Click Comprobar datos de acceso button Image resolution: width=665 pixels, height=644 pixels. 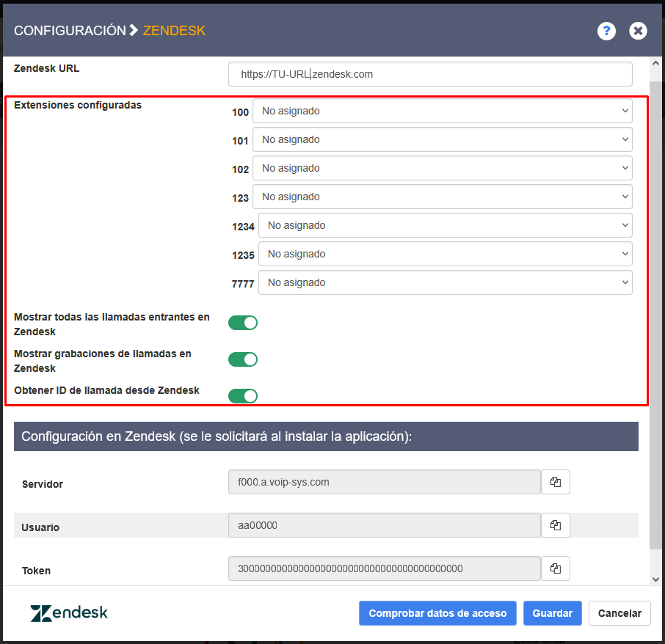pos(437,613)
